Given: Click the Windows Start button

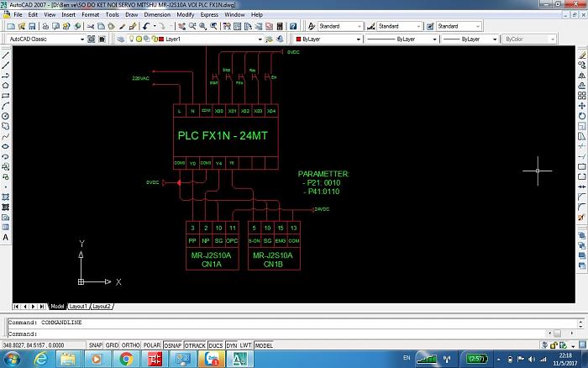Looking at the screenshot, I should (x=12, y=359).
